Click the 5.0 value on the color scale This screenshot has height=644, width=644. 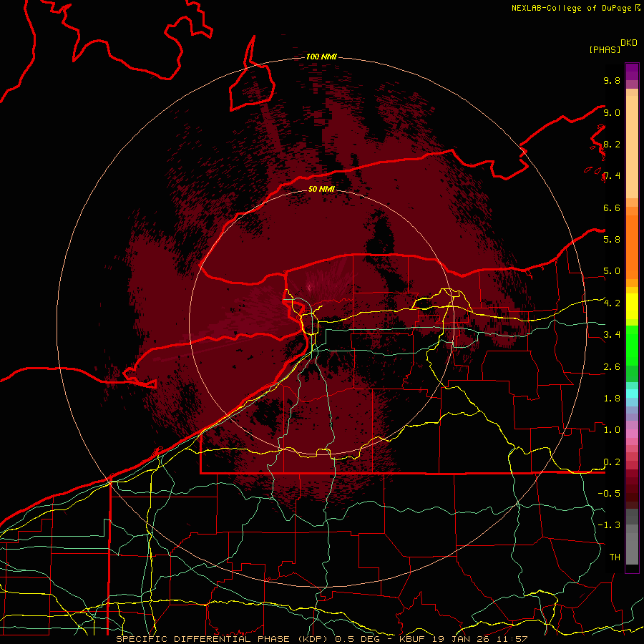pyautogui.click(x=612, y=271)
